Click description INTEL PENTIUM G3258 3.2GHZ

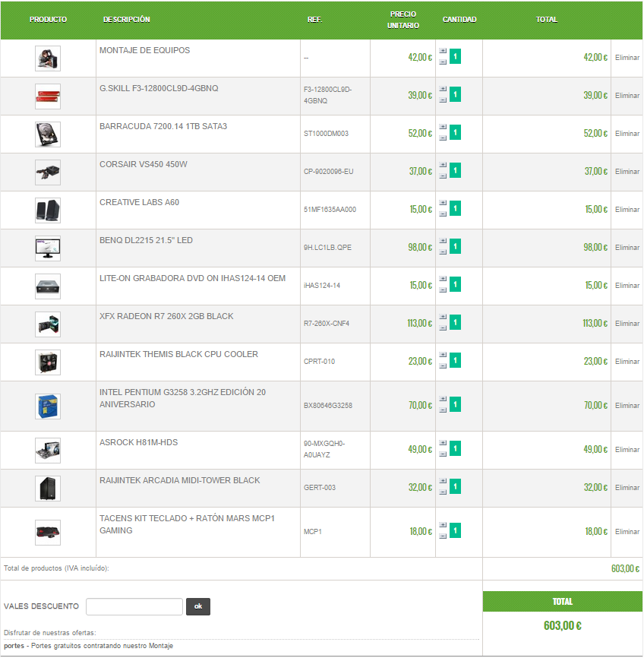pos(182,398)
